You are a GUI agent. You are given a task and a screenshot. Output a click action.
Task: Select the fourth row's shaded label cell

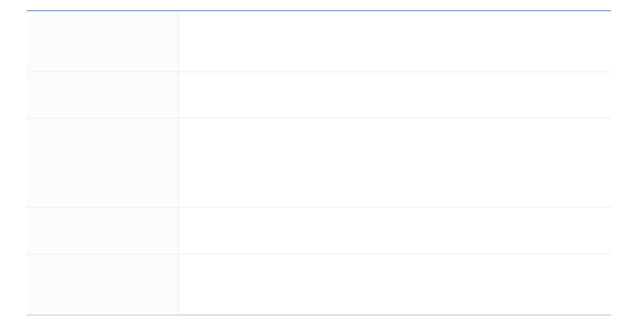[x=102, y=231]
